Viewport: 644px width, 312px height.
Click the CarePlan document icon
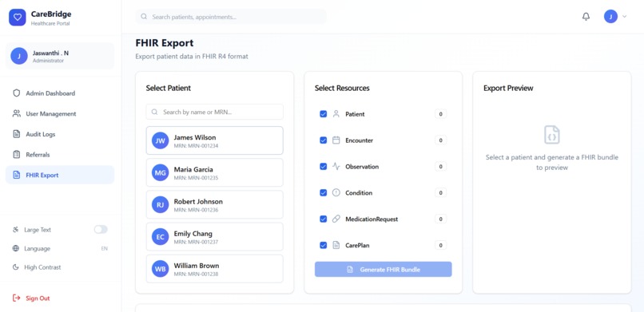coord(336,245)
